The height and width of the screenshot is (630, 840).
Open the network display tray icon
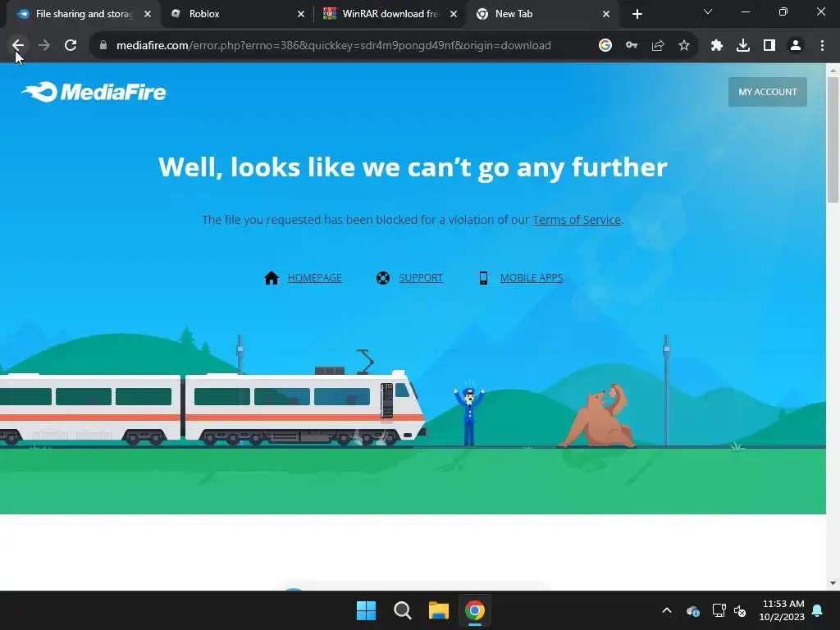[x=719, y=610]
